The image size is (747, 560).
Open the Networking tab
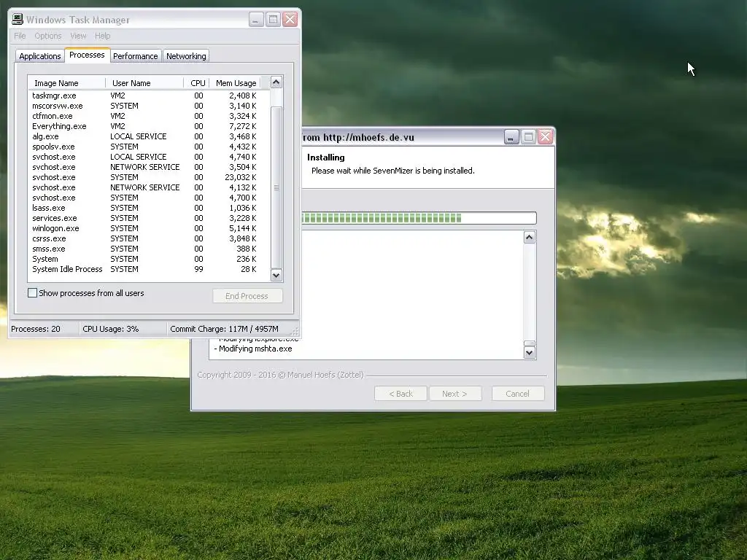click(186, 56)
